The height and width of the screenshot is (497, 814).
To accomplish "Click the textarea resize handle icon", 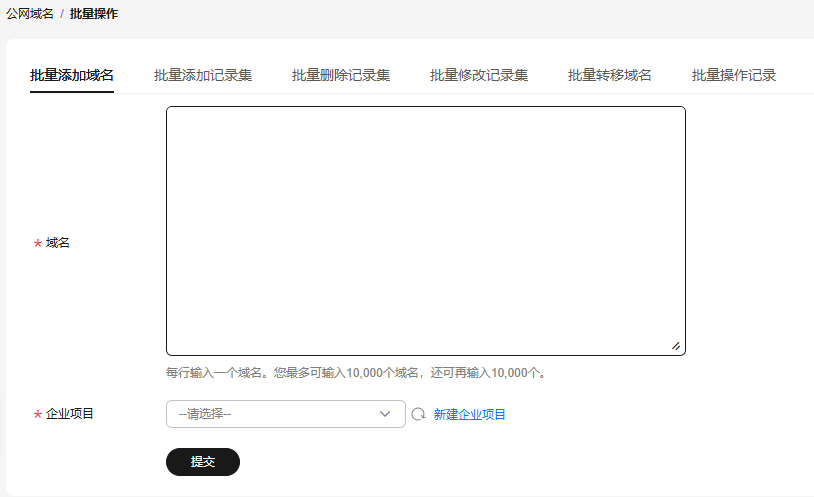I will coord(675,346).
